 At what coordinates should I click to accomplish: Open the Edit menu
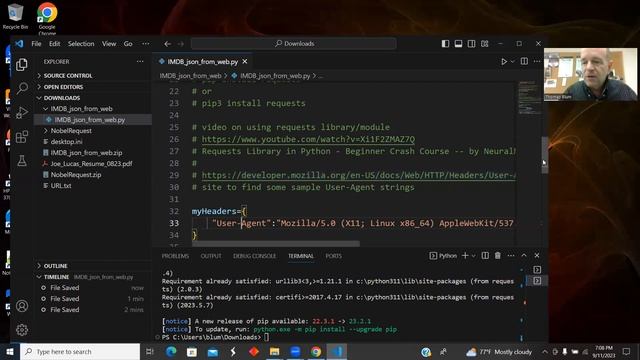[54, 44]
